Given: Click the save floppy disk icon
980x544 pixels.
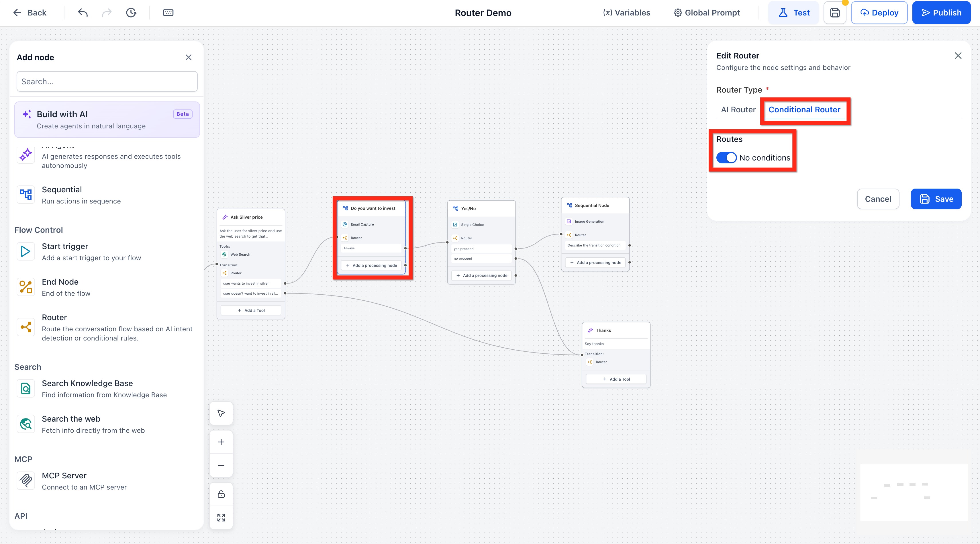Looking at the screenshot, I should (835, 13).
